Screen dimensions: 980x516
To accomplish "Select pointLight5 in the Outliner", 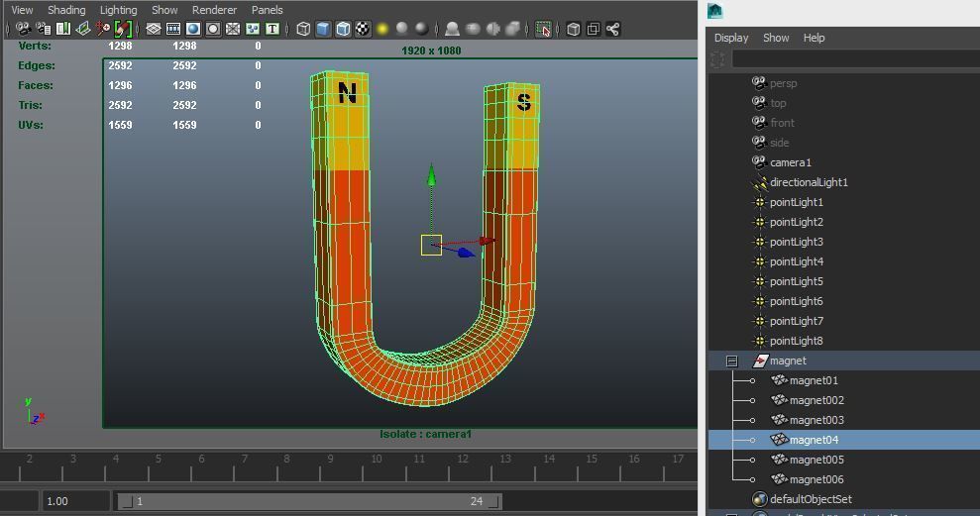I will click(796, 281).
